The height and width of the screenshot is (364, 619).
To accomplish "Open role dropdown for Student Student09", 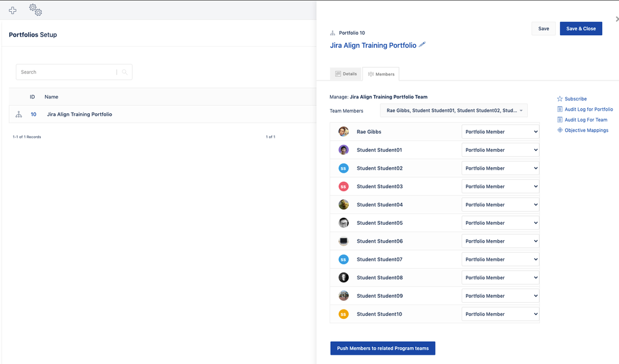I will [x=500, y=296].
